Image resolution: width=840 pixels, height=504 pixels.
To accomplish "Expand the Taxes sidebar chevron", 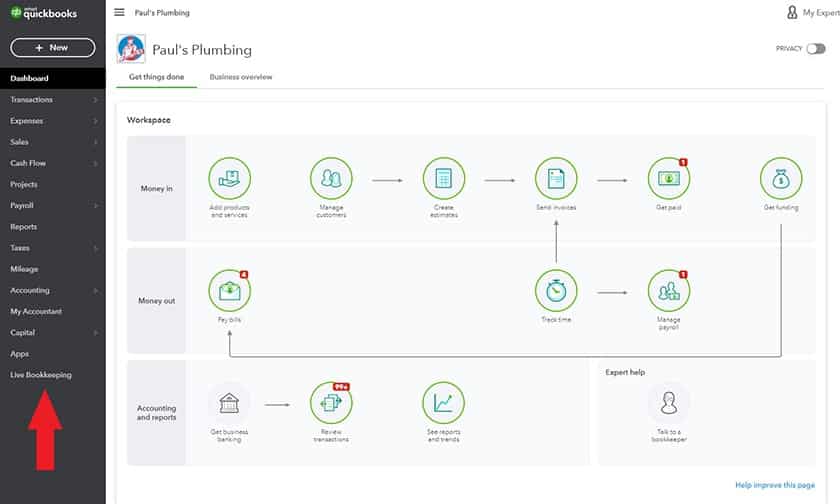I will point(95,248).
